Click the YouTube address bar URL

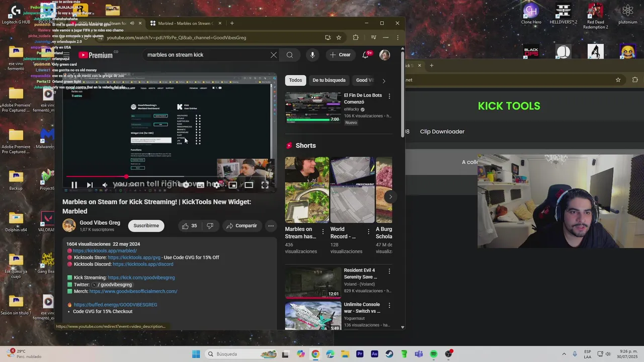pos(176,38)
